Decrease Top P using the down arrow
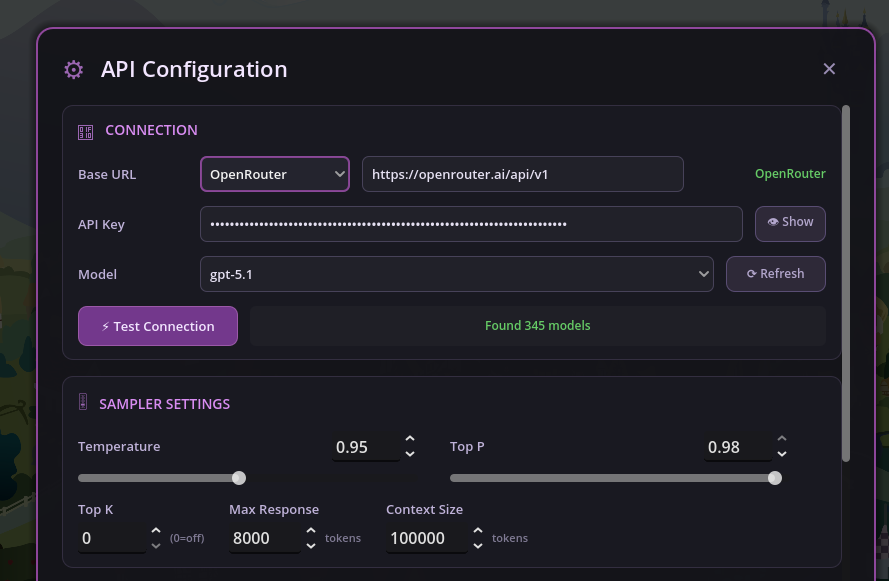 (782, 454)
